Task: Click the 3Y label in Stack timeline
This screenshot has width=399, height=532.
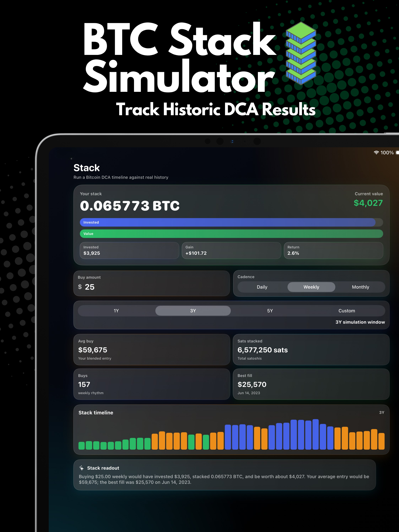Action: point(381,412)
